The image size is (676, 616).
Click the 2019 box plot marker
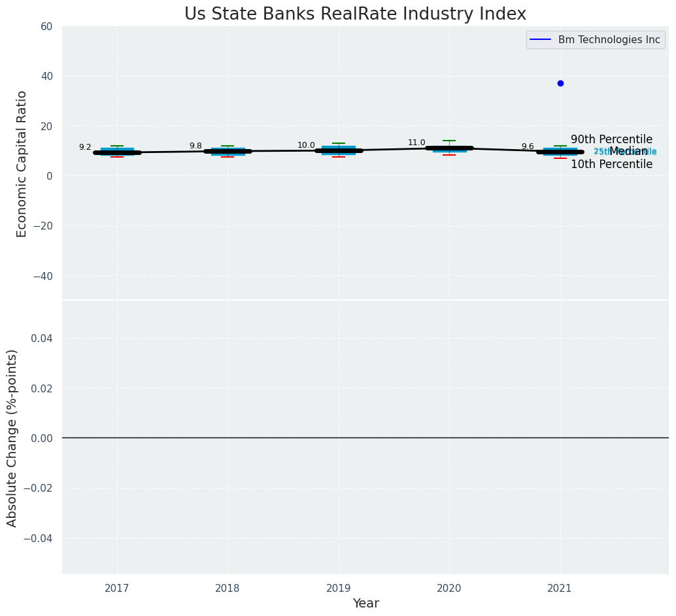click(x=339, y=150)
